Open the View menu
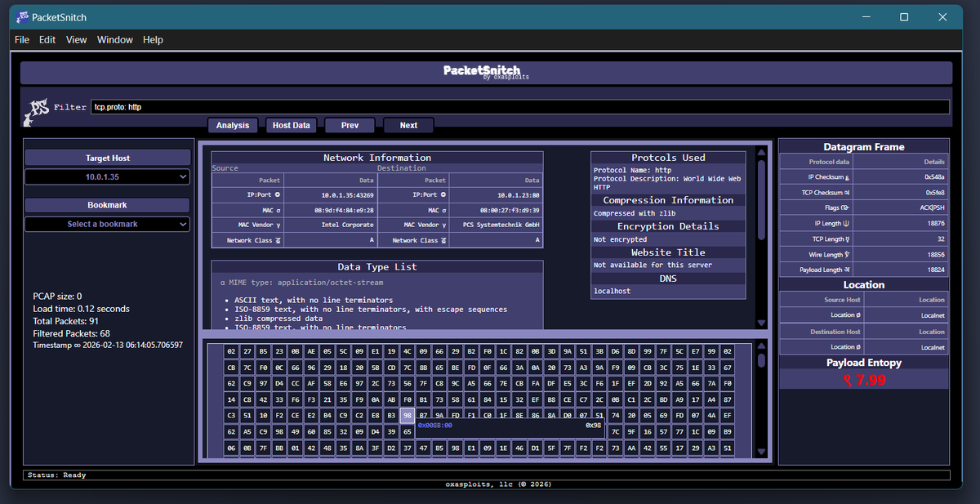 coord(76,39)
